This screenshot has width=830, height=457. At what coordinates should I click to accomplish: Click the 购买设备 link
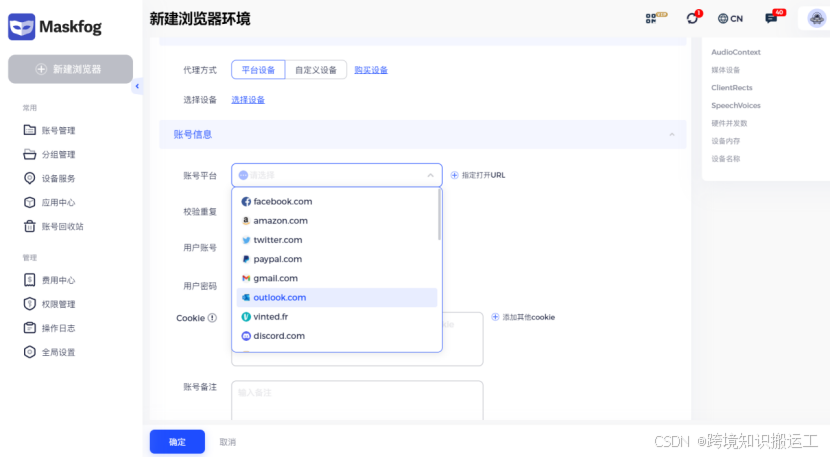coord(371,70)
